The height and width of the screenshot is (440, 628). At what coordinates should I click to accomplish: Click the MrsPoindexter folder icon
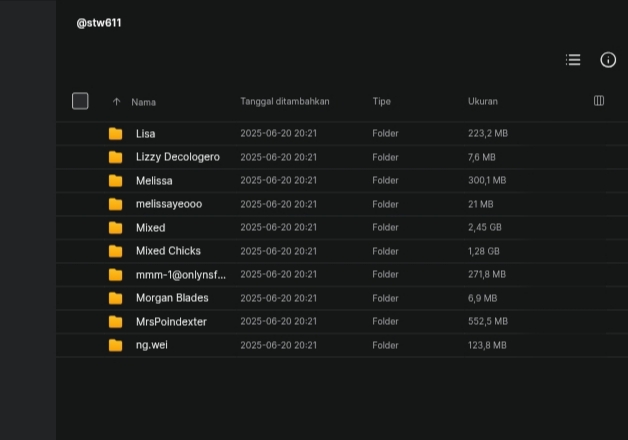point(115,321)
